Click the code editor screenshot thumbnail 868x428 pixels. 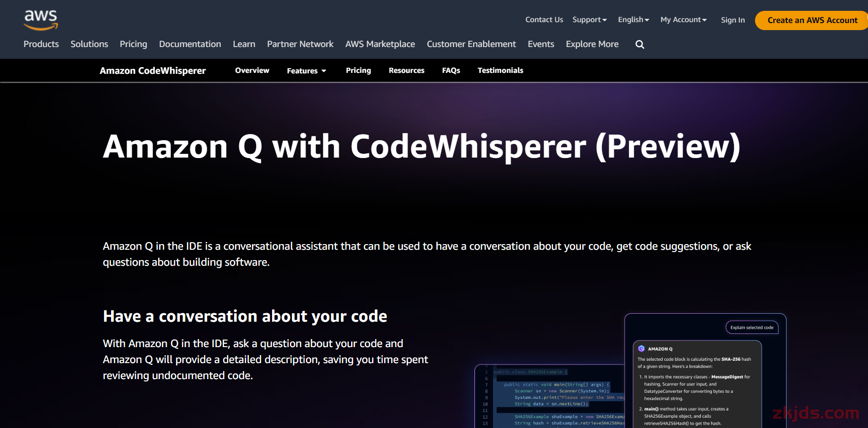click(x=550, y=396)
